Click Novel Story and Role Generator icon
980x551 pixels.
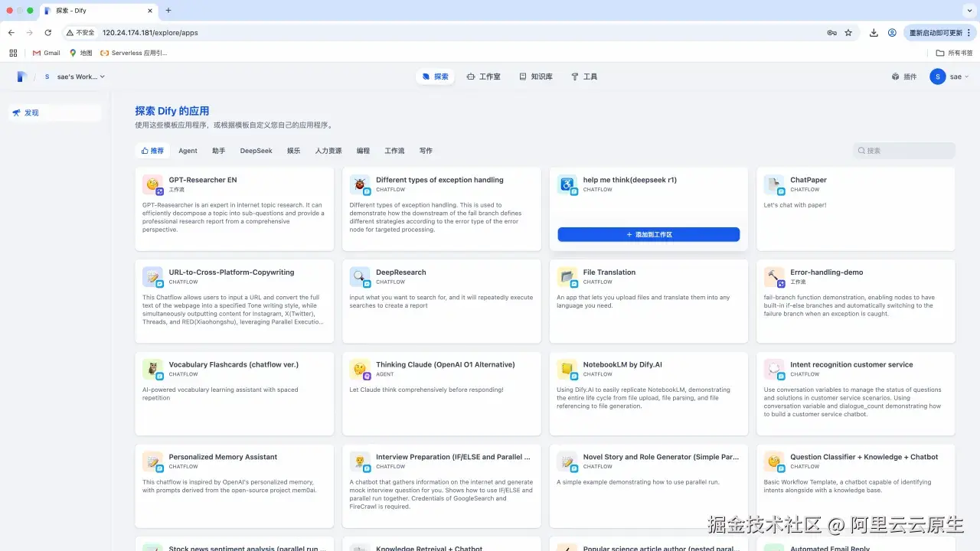(x=567, y=461)
